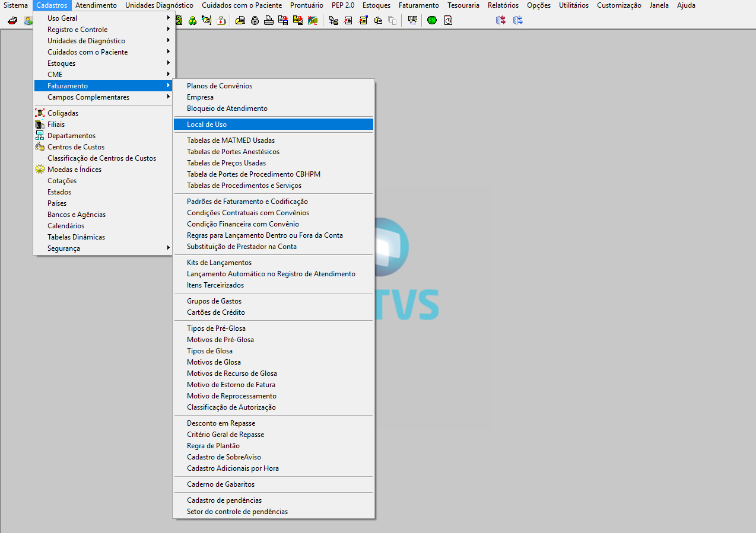Click the list icon with red mark
The image size is (756, 533).
(348, 20)
